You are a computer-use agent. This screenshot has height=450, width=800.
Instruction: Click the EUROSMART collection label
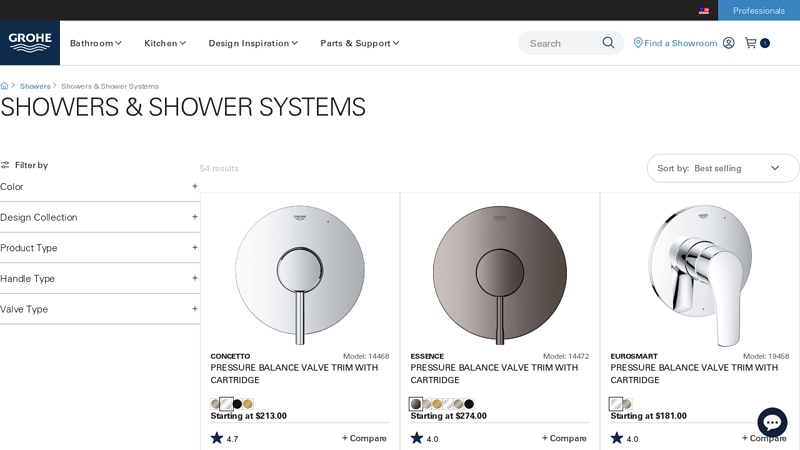[634, 356]
